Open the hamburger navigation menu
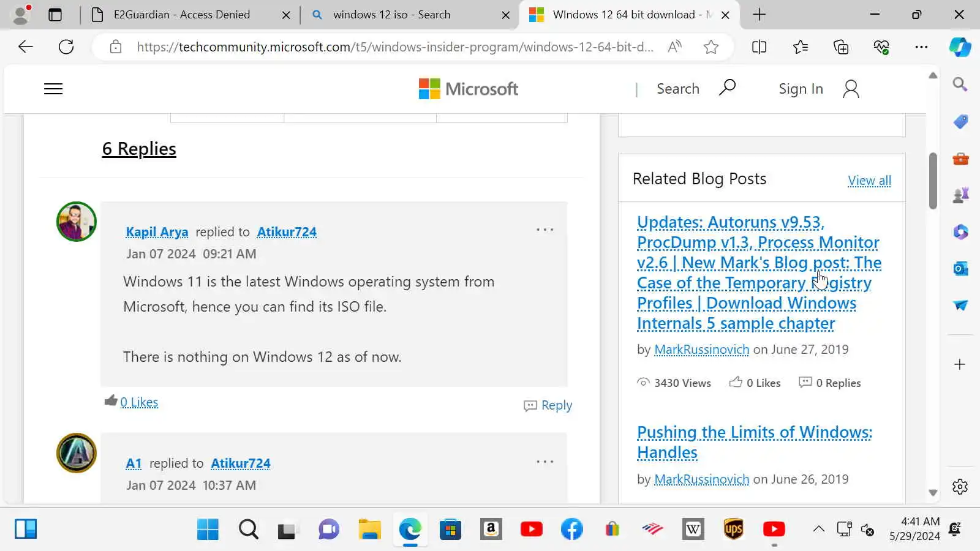Image resolution: width=980 pixels, height=551 pixels. coord(53,89)
